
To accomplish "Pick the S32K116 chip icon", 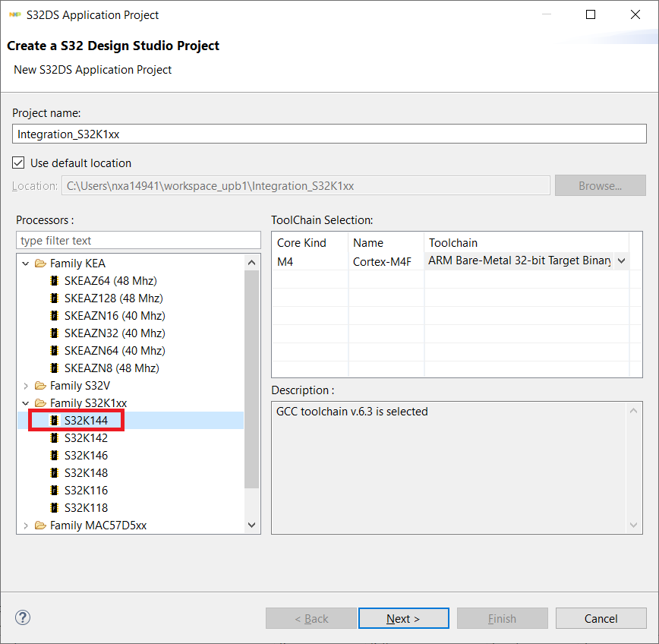I will point(54,491).
